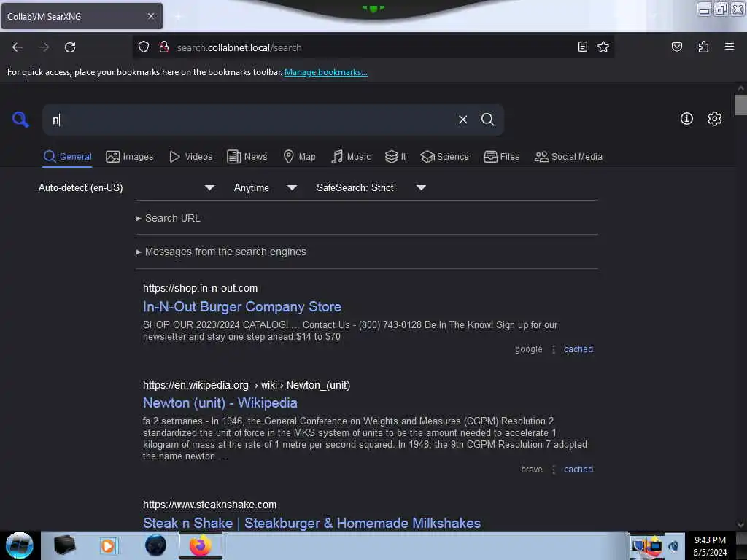
Task: Switch to the Social Media tab
Action: click(568, 157)
